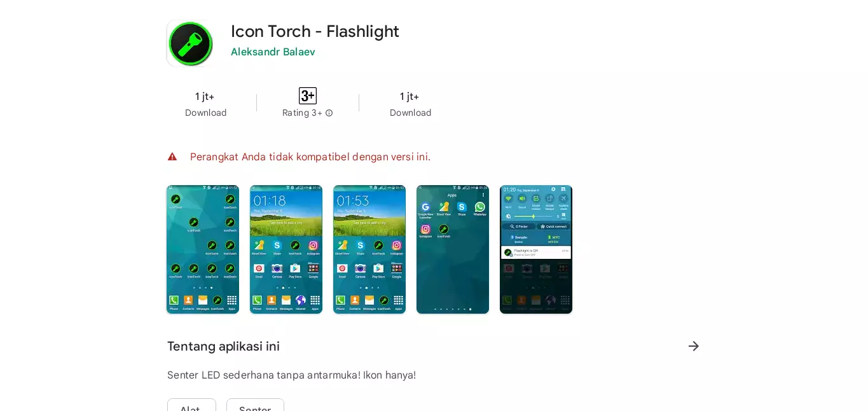Viewport: 868px width, 411px height.
Task: Click the first 1 jt+ Download stat
Action: click(205, 104)
